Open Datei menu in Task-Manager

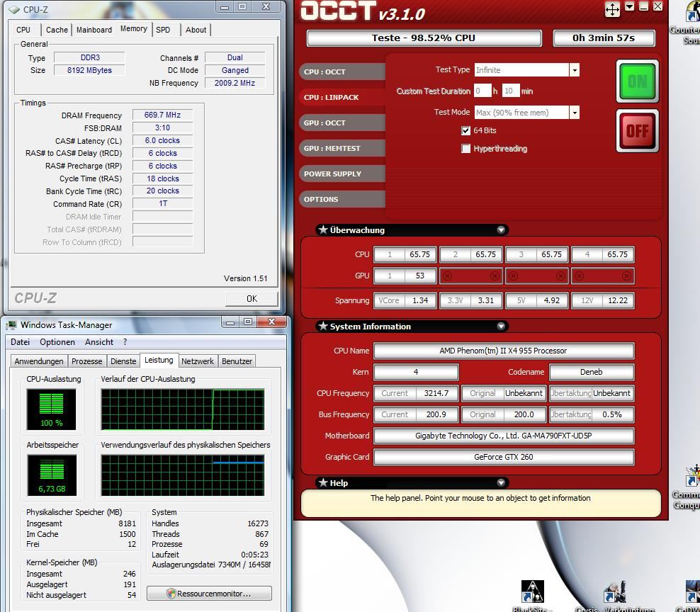coord(20,342)
